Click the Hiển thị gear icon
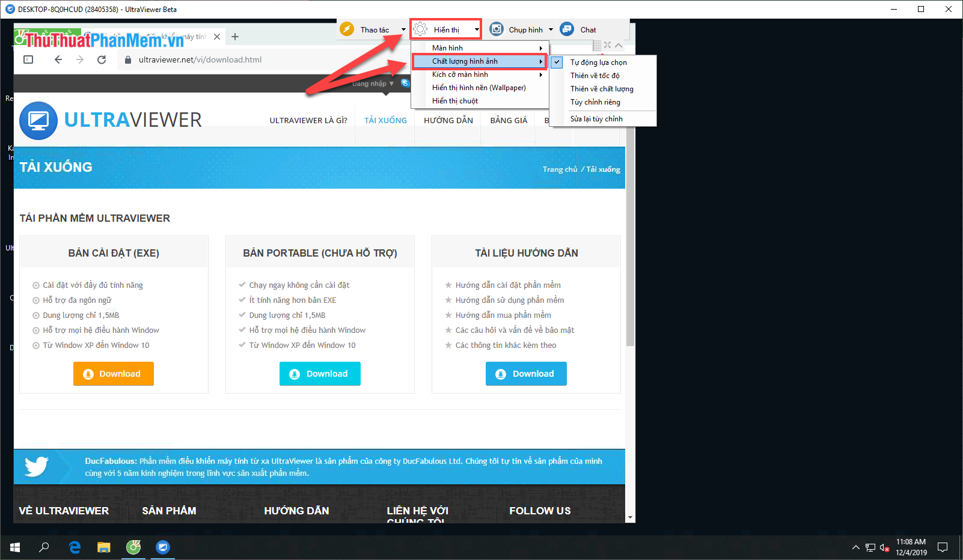963x560 pixels. coord(420,29)
